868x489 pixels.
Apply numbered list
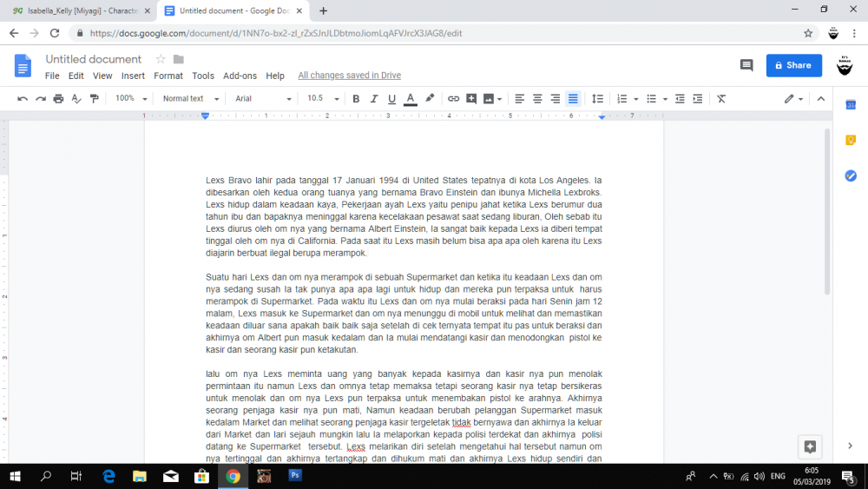tap(622, 98)
